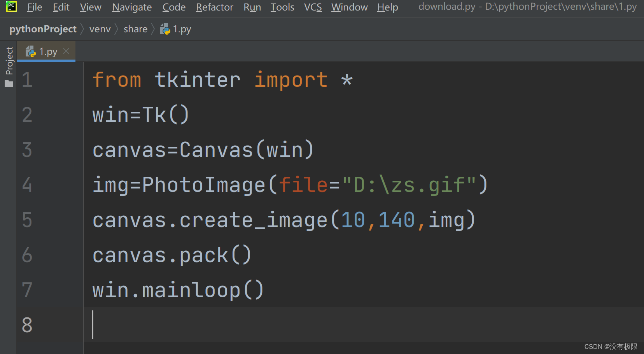Click the 'file' argument on line 4
This screenshot has width=644, height=354.
click(303, 185)
